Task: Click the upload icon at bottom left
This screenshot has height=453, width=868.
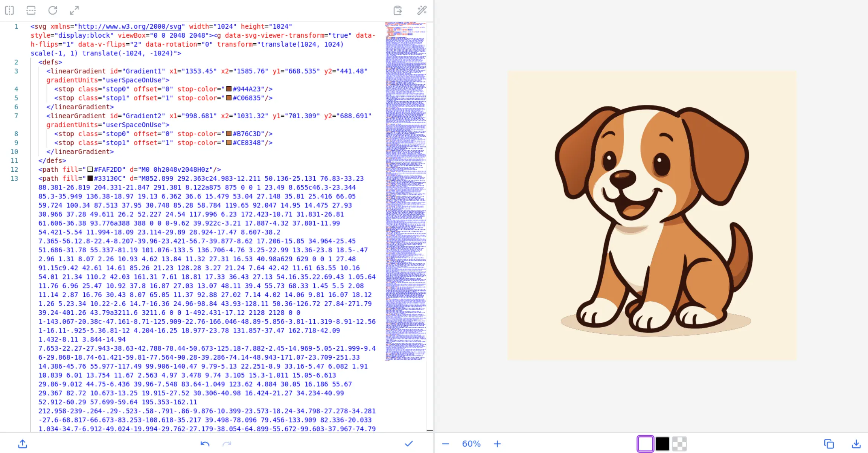Action: (x=23, y=444)
